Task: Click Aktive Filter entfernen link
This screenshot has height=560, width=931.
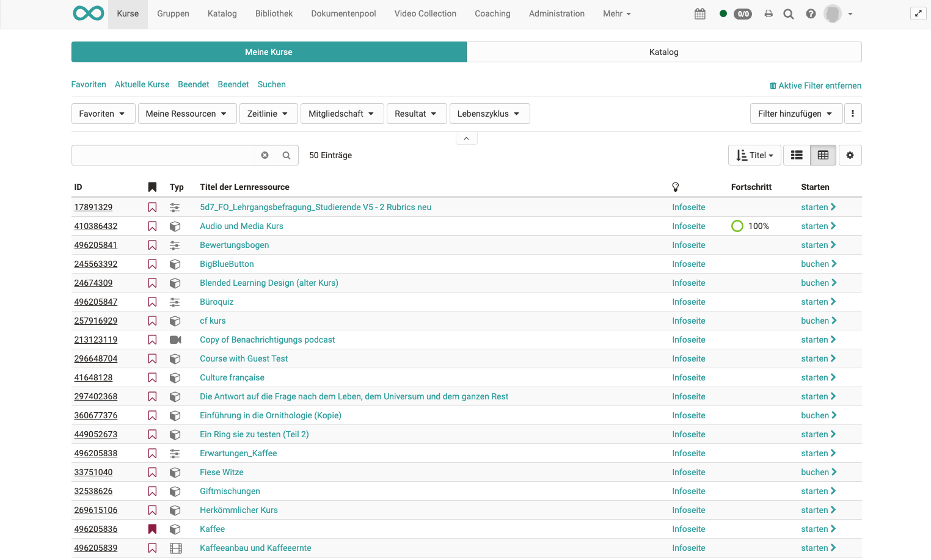Action: click(x=816, y=85)
